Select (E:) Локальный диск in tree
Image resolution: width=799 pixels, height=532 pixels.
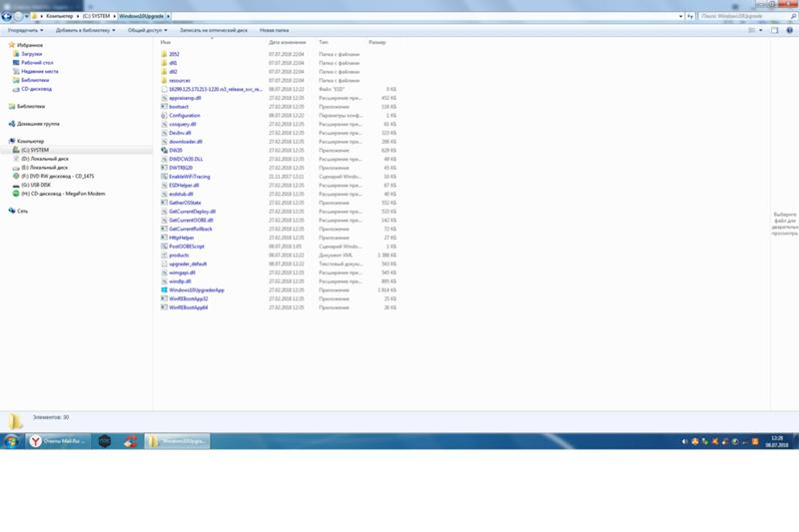pyautogui.click(x=44, y=167)
